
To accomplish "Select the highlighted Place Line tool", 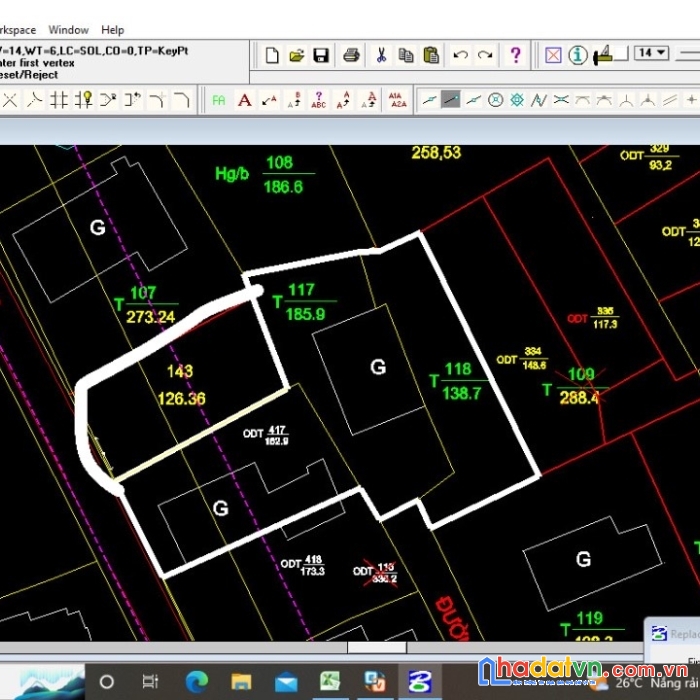I will (x=451, y=99).
